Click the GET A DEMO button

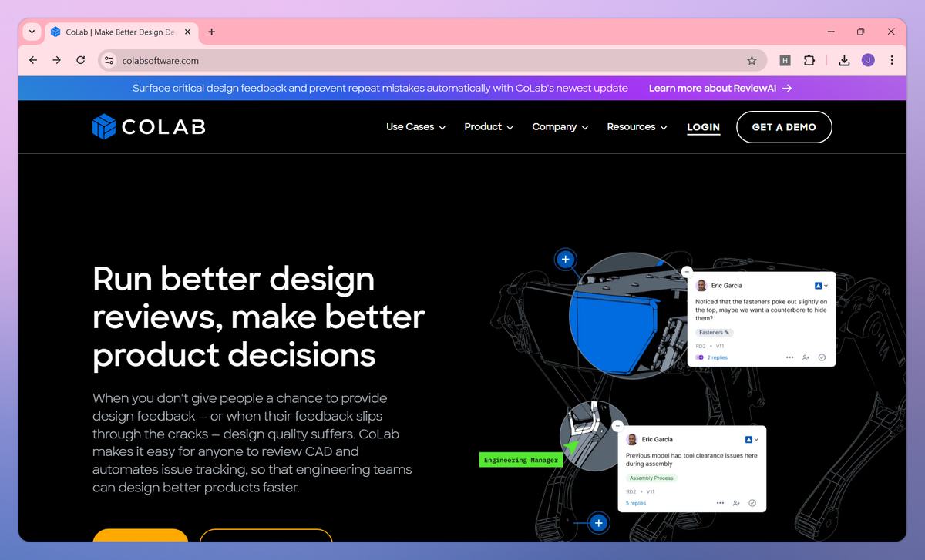pos(784,127)
